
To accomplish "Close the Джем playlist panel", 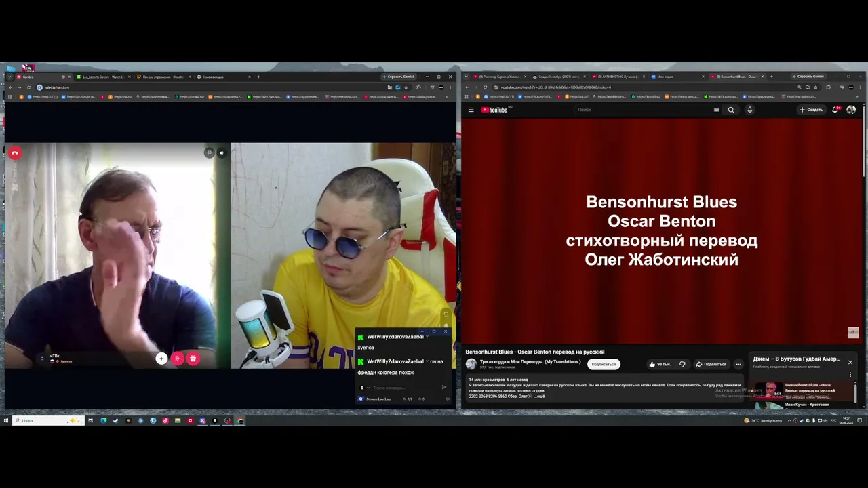I will 850,362.
